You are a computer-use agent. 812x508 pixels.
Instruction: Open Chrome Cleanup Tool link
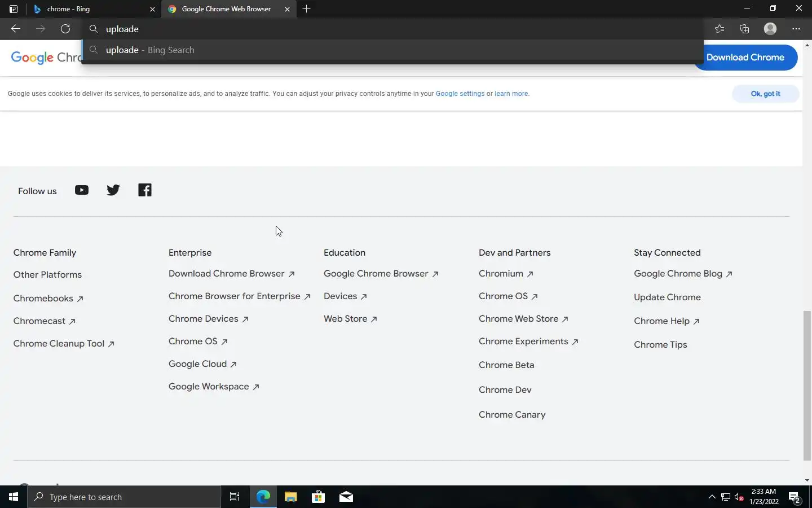pyautogui.click(x=64, y=344)
